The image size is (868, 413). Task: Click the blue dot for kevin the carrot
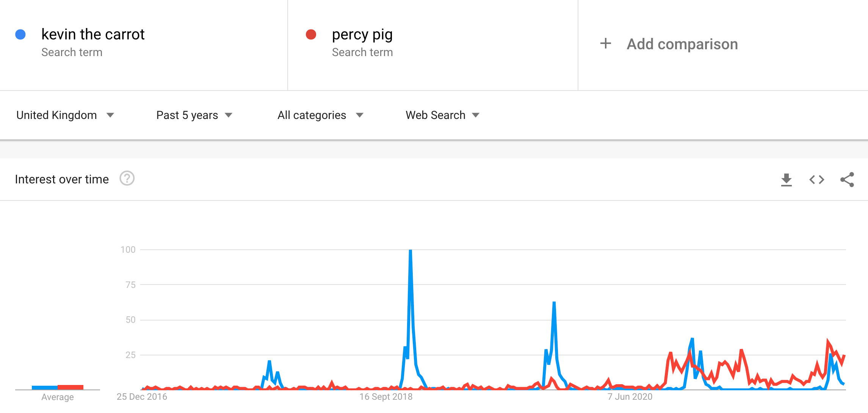pos(20,34)
